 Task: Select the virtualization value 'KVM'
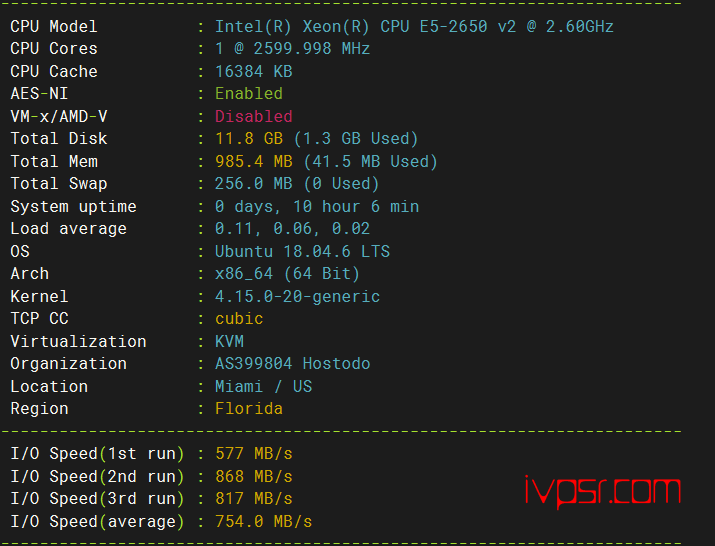229,341
